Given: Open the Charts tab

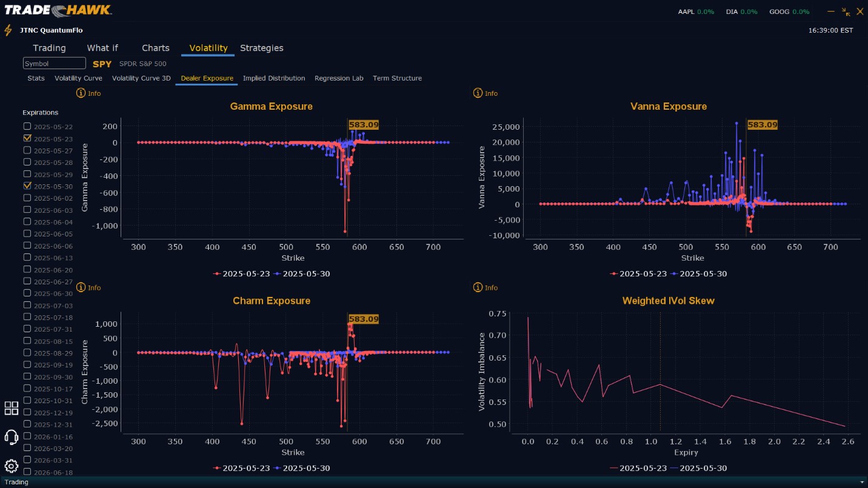Looking at the screenshot, I should pos(156,48).
